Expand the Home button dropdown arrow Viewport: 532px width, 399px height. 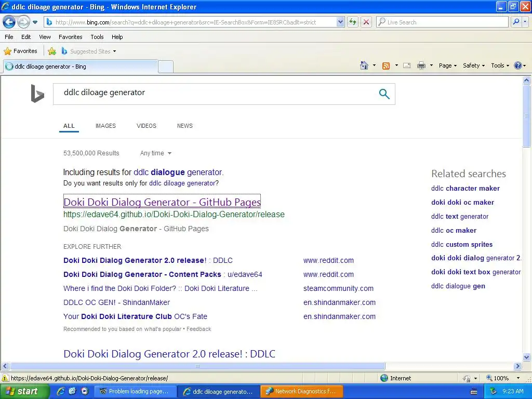click(374, 65)
